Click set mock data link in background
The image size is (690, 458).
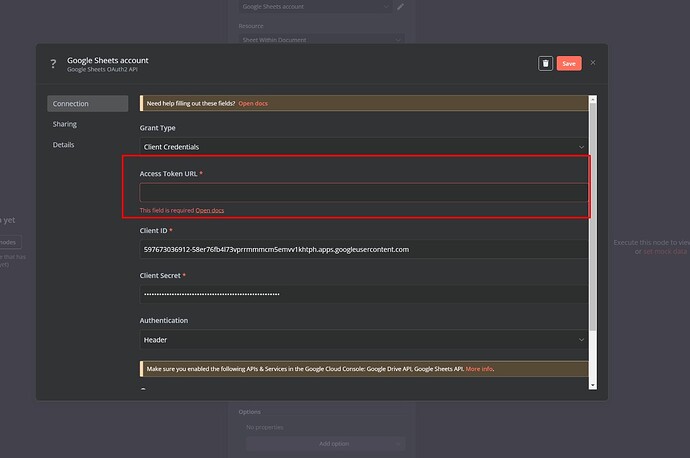[665, 252]
